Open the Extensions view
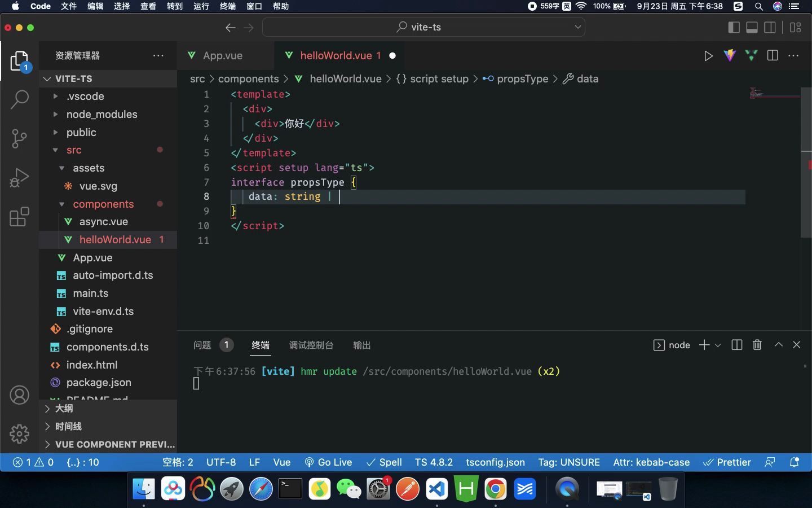 (19, 217)
